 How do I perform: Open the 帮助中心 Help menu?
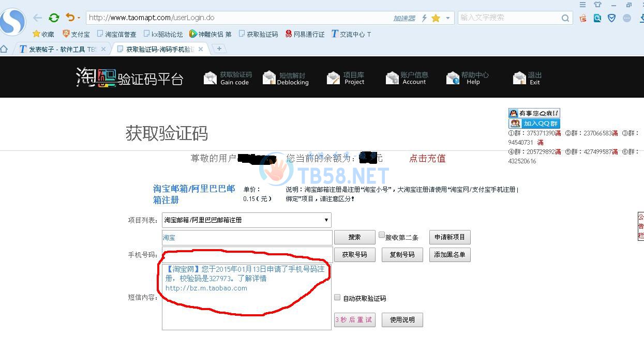(x=468, y=78)
